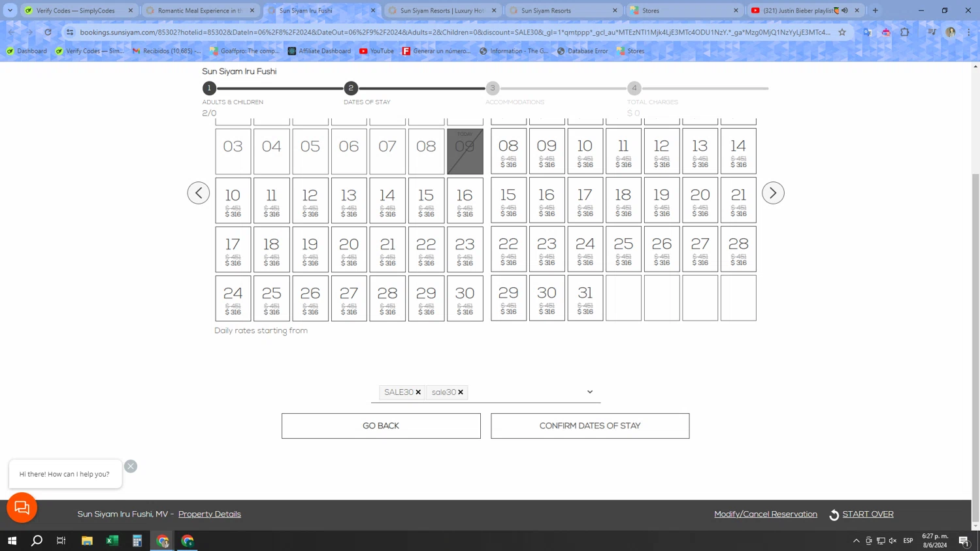Click step 1 Adults & Children marker
Screen dimensions: 980x551
(x=209, y=87)
